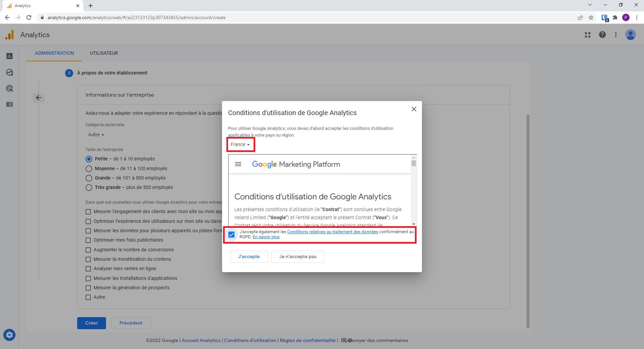644x349 pixels.
Task: Click the Précédent button
Action: coord(131,323)
